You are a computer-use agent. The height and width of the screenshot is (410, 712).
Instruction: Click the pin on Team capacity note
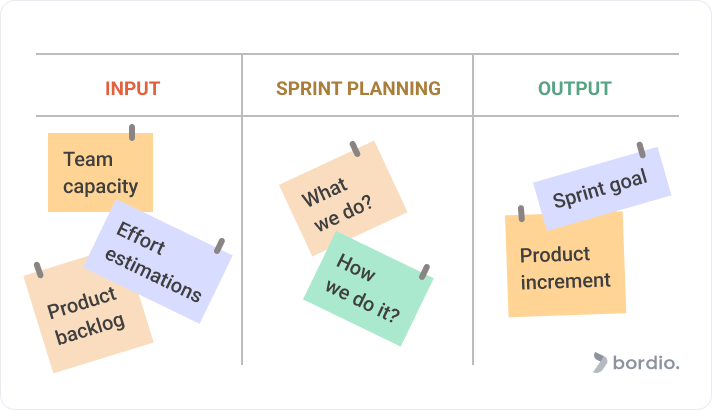[x=131, y=132]
